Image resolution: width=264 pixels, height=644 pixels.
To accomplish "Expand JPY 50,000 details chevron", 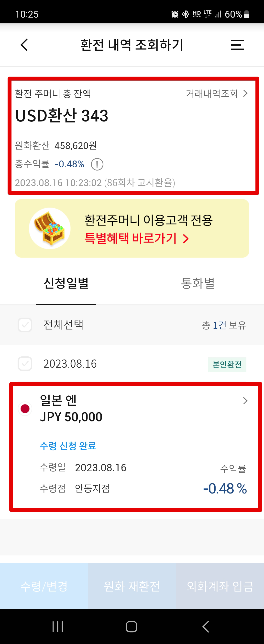I will tap(245, 401).
